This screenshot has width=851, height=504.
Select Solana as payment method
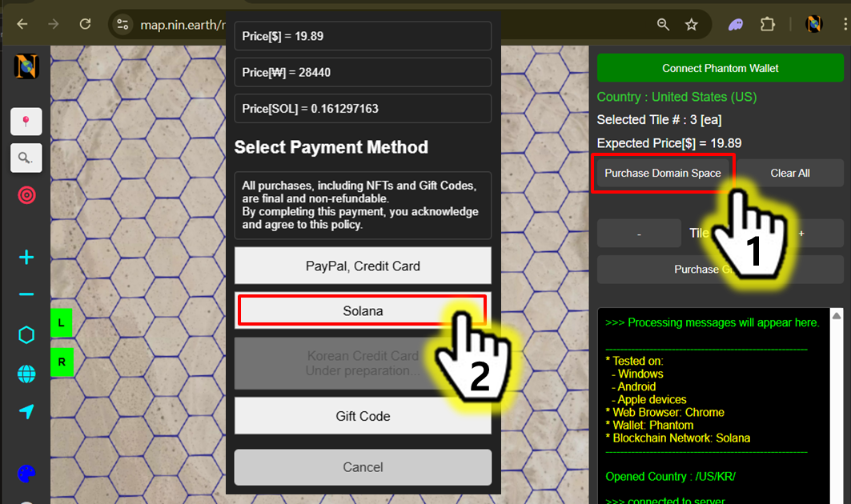tap(363, 310)
